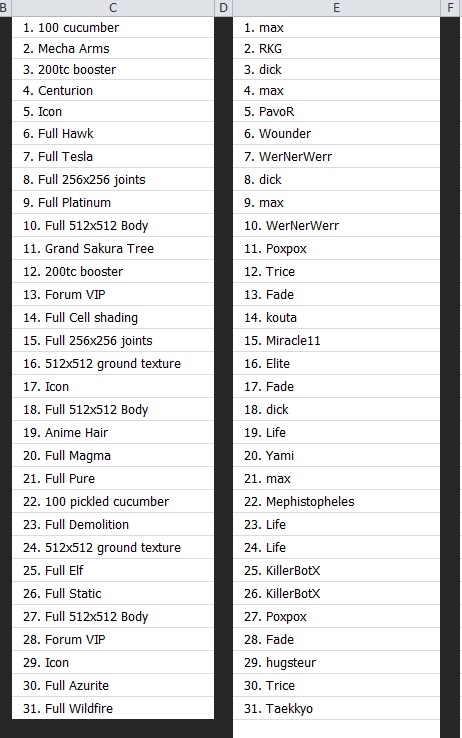
Task: Select the '2. Mecha Arms' cell
Action: [113, 48]
